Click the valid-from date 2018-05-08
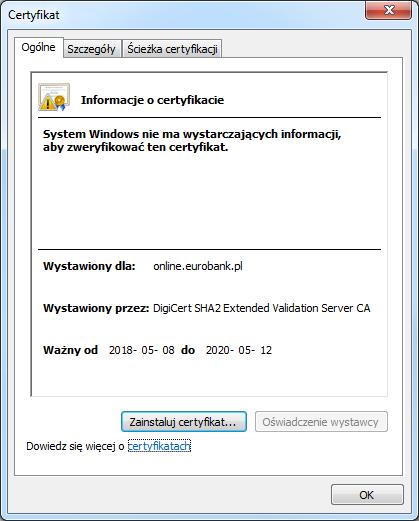Viewport: 419px width, 521px height. [142, 350]
